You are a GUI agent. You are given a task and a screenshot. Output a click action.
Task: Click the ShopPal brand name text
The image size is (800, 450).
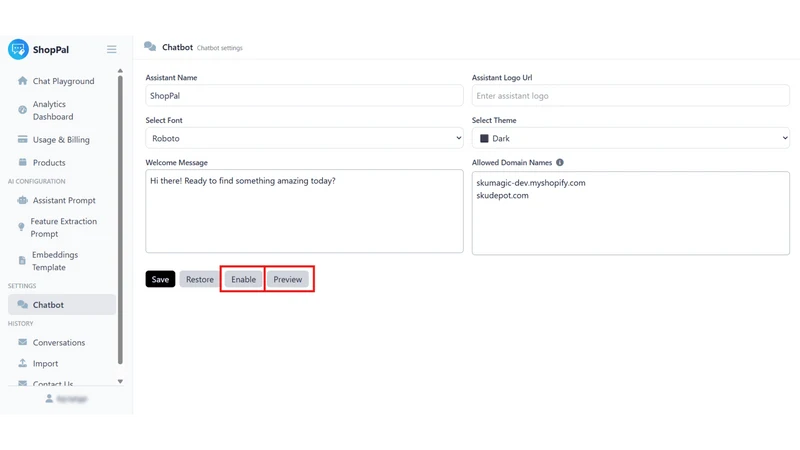tap(51, 49)
